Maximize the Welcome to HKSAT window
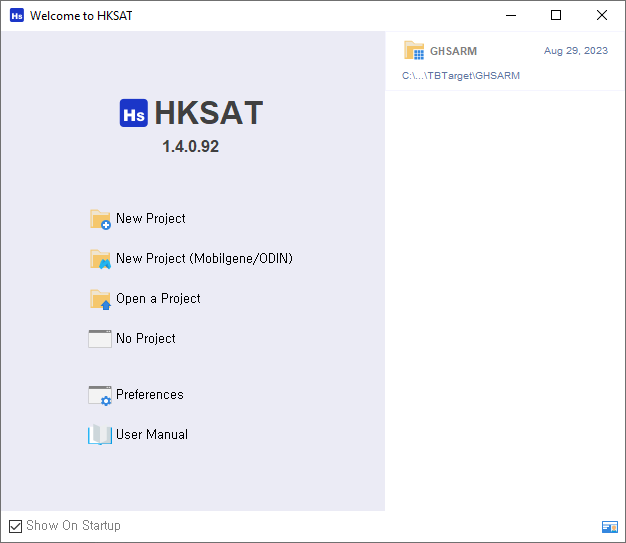The image size is (626, 543). coord(556,16)
